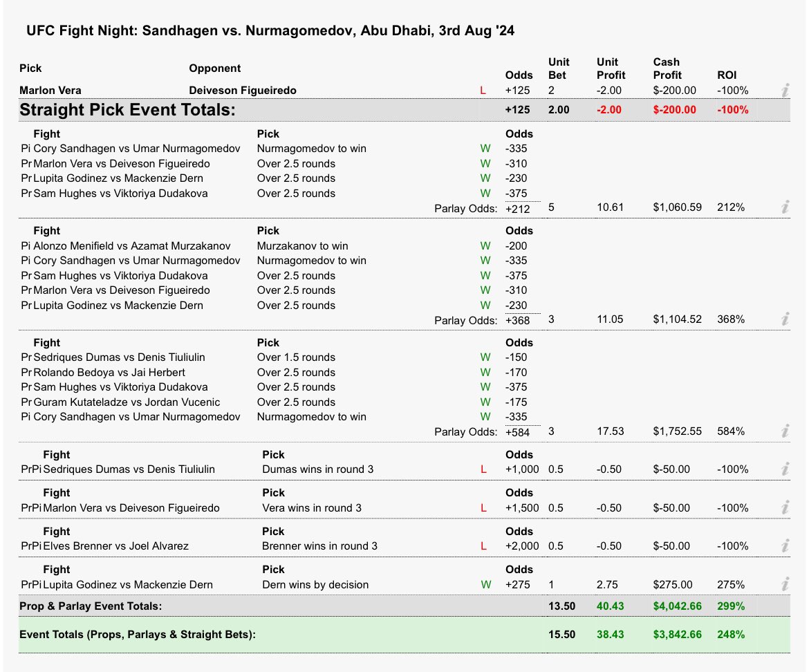Click cash profit '$1,060.59'
The image size is (809, 672).
pos(678,207)
